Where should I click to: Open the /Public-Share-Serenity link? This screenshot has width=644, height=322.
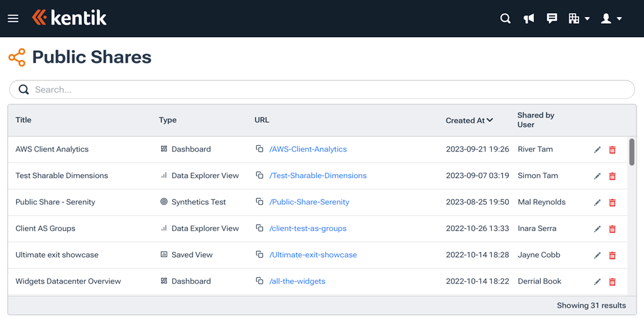click(x=309, y=202)
